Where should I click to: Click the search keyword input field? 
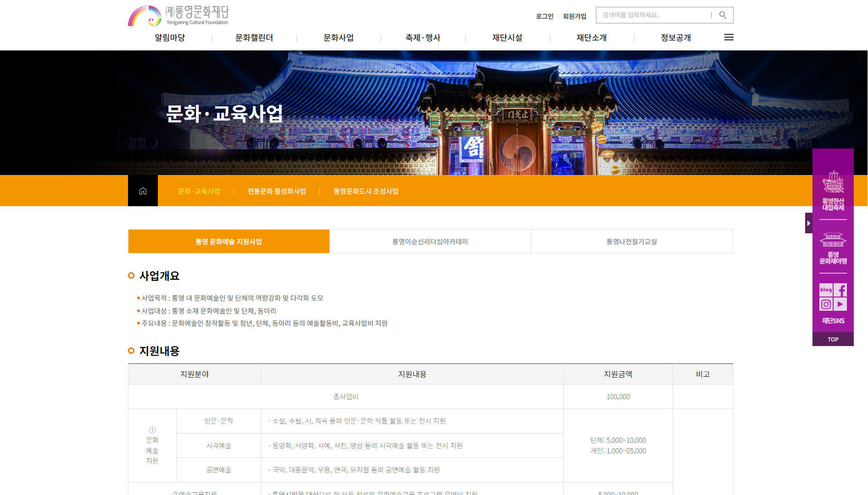pyautogui.click(x=654, y=15)
